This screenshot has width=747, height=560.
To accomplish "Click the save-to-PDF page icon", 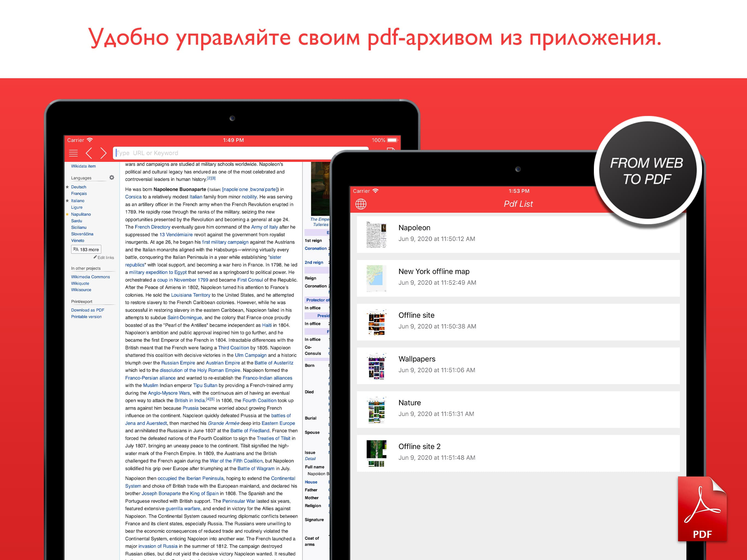I will pyautogui.click(x=391, y=149).
